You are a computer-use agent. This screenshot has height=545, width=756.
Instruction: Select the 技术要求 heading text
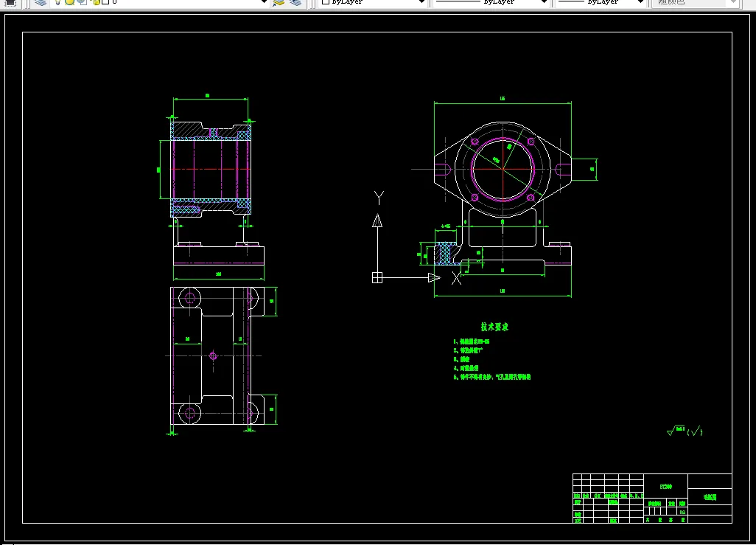point(494,327)
